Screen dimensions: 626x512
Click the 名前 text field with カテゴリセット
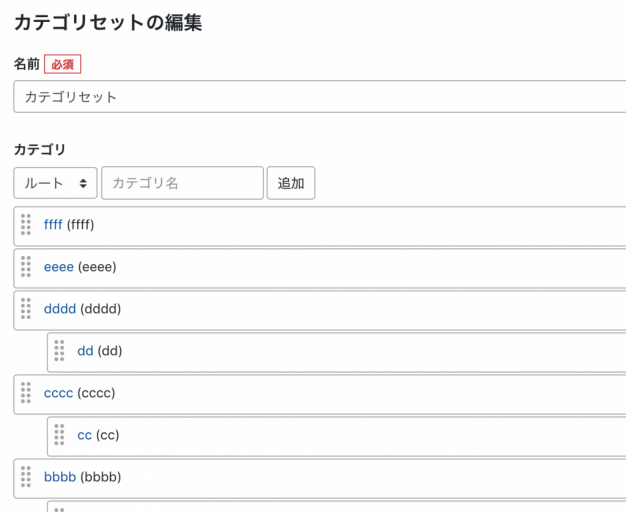pos(320,97)
